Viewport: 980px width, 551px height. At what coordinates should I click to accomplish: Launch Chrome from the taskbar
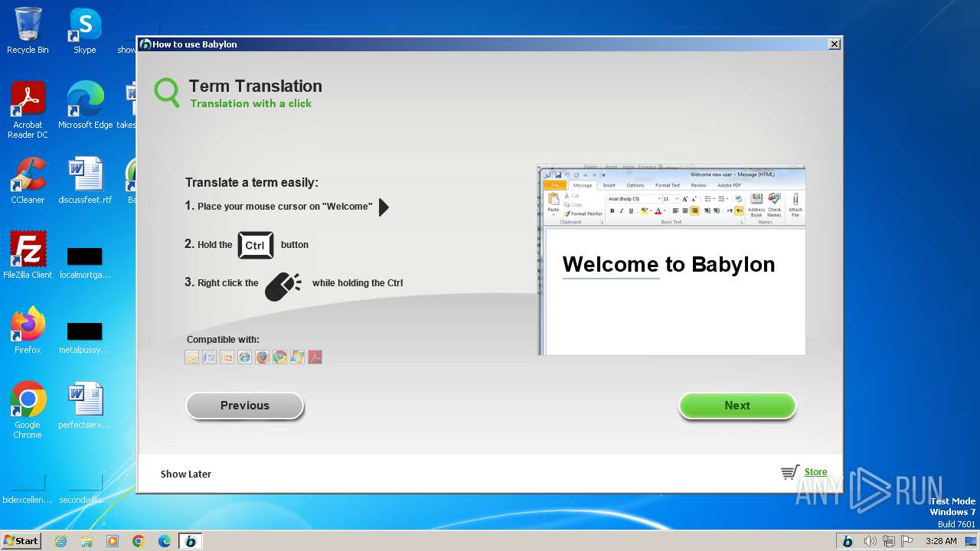pyautogui.click(x=139, y=541)
